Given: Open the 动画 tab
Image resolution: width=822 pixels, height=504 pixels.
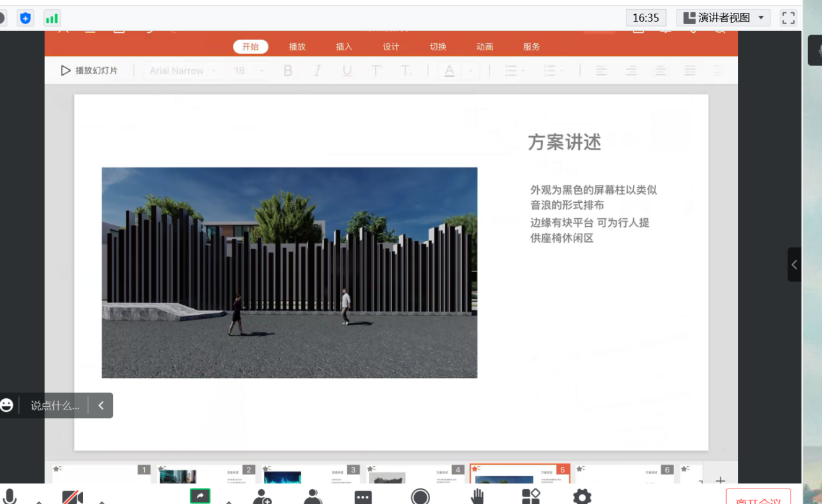Looking at the screenshot, I should pyautogui.click(x=485, y=47).
